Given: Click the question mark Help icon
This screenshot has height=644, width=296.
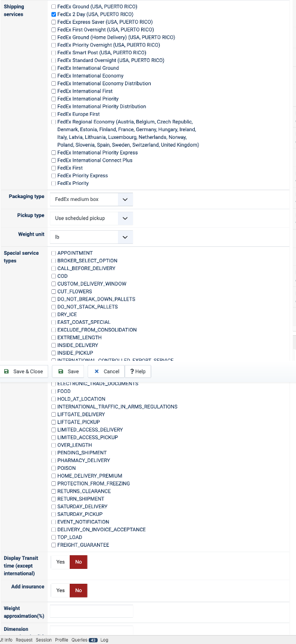Looking at the screenshot, I should coord(132,371).
